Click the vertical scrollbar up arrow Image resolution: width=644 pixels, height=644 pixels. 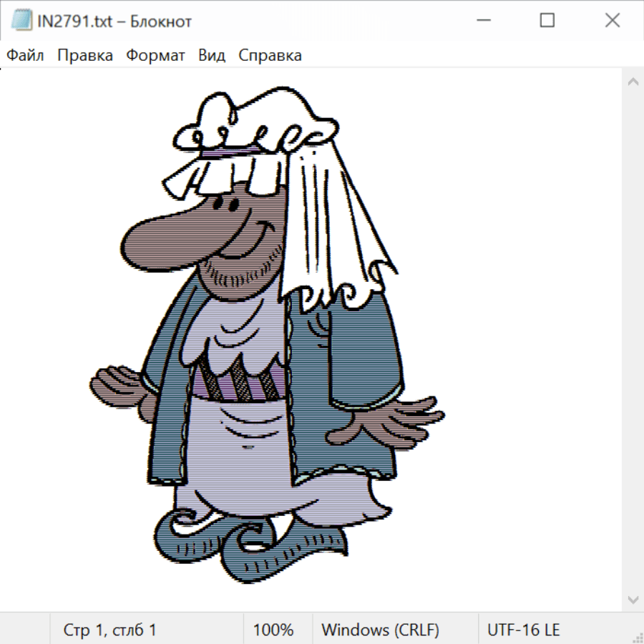point(633,82)
